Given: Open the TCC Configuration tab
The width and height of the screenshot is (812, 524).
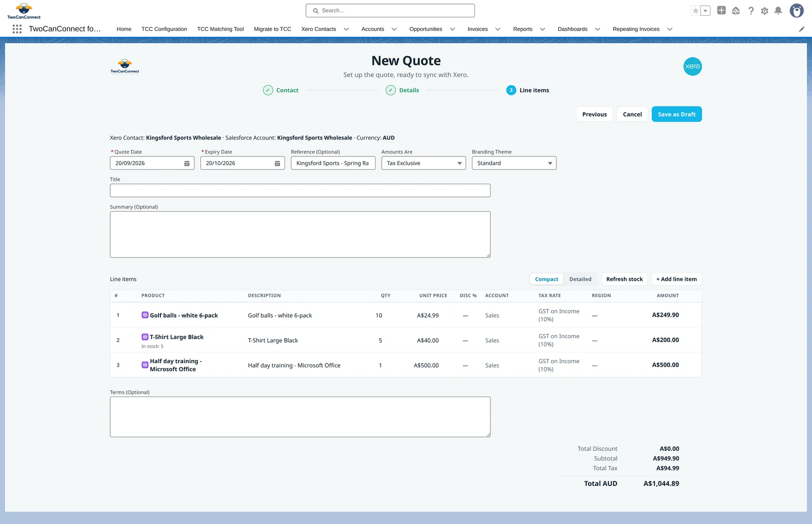Looking at the screenshot, I should point(164,29).
